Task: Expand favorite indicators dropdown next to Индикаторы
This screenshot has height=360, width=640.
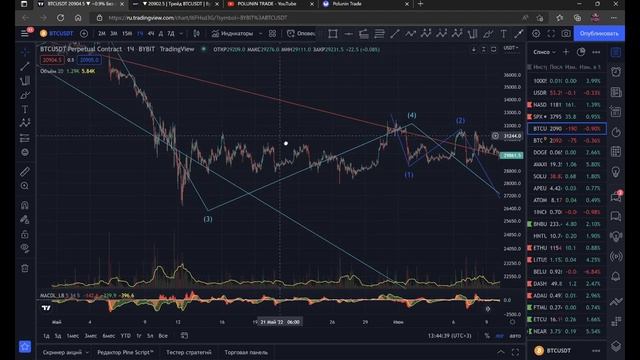Action: (x=260, y=33)
